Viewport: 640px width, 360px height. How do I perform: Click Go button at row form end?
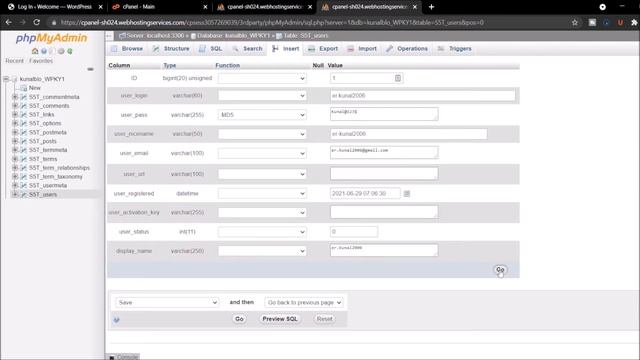click(x=500, y=269)
